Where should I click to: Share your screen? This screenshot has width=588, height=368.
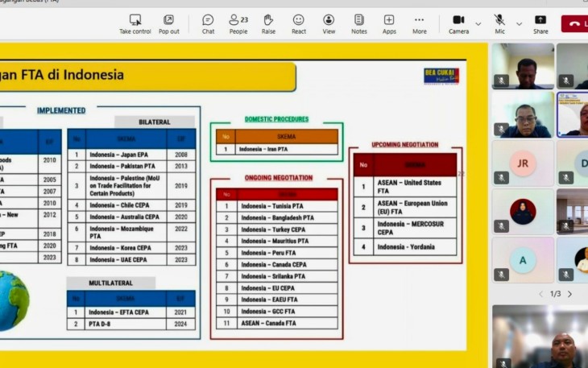(x=540, y=24)
